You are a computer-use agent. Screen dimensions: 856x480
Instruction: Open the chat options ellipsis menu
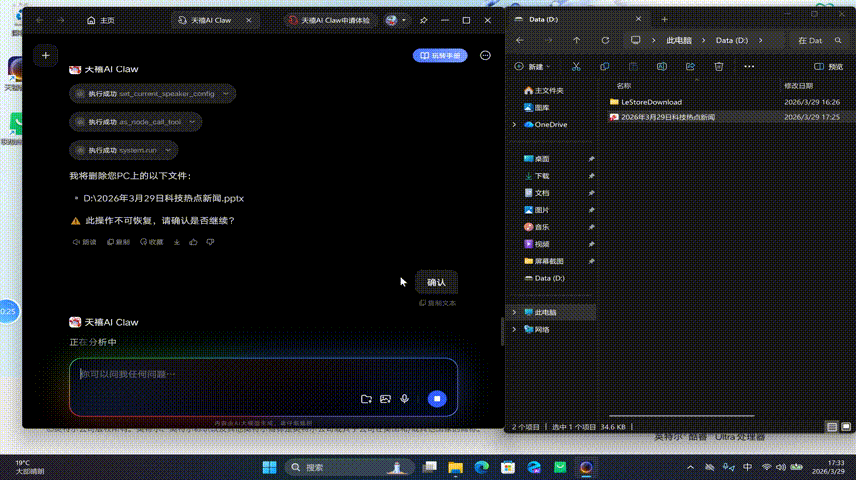pos(485,56)
